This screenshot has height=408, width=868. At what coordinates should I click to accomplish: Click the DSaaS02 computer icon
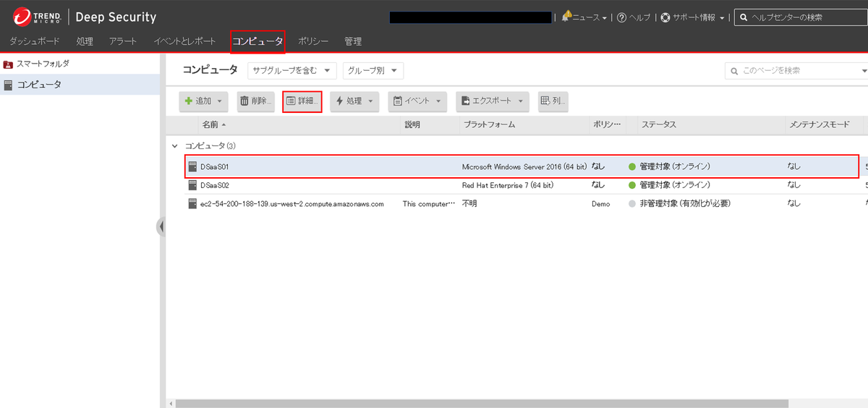[192, 185]
